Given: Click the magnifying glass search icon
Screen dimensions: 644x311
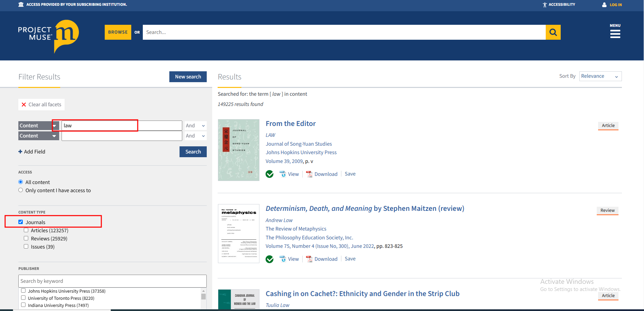Looking at the screenshot, I should (x=553, y=32).
